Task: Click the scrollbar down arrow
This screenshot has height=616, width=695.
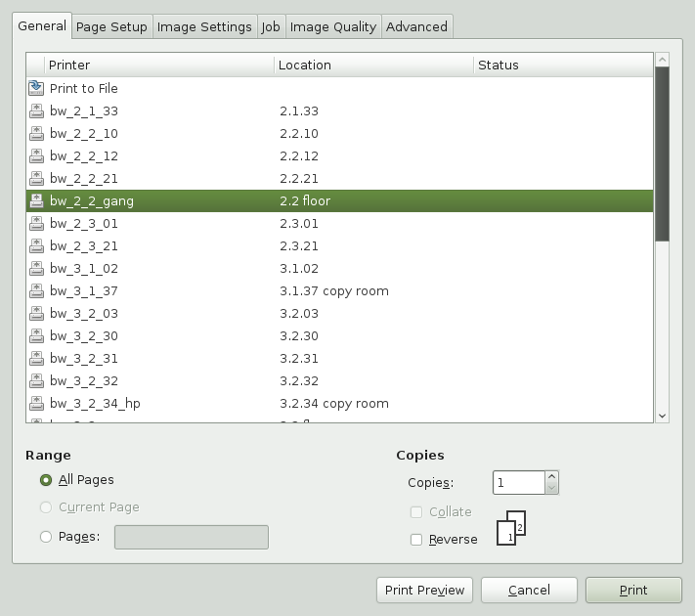Action: (662, 416)
